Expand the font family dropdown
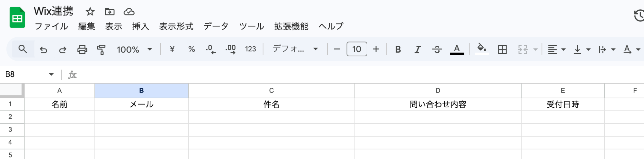 point(295,49)
